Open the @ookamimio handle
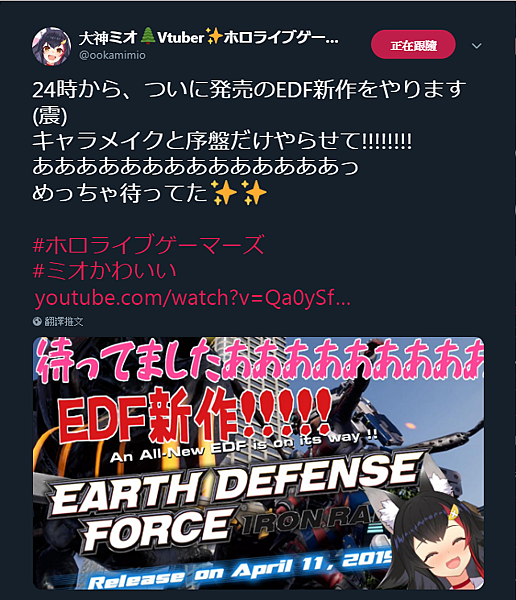The height and width of the screenshot is (600, 516). coord(112,55)
